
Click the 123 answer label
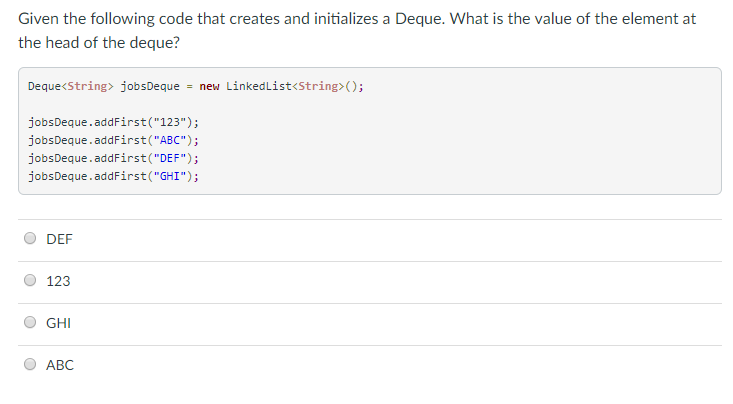tap(58, 281)
